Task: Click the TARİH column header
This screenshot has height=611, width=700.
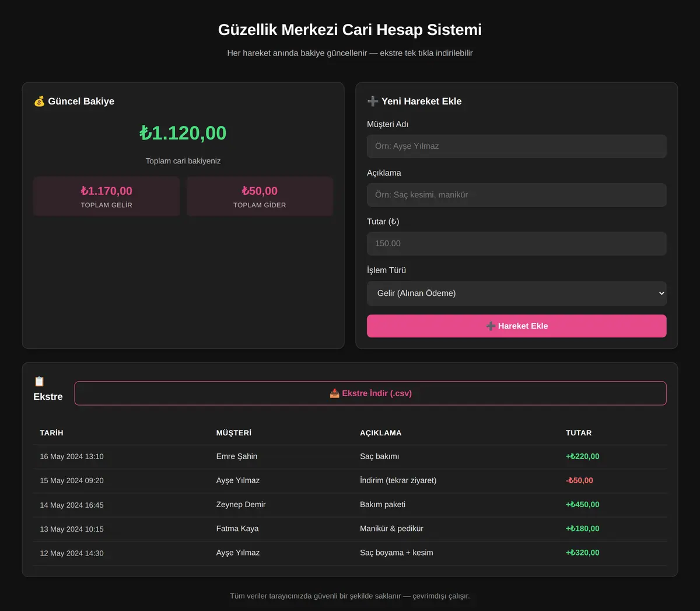Action: point(51,433)
